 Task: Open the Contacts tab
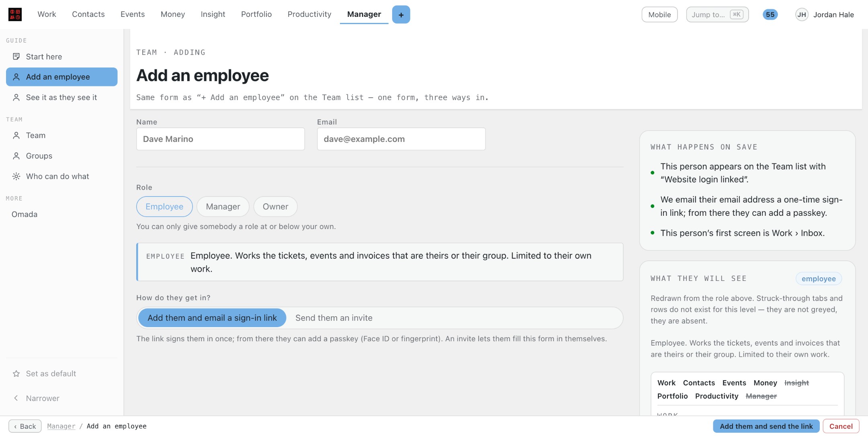click(88, 14)
